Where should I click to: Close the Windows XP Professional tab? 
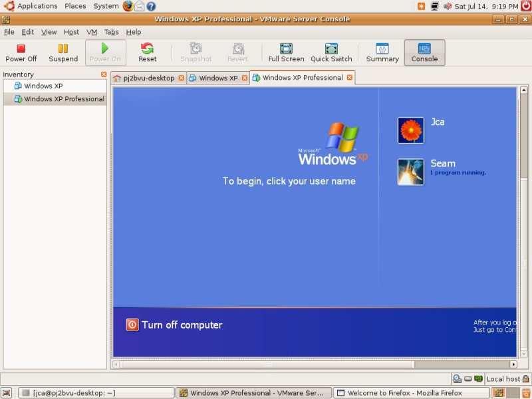[350, 78]
